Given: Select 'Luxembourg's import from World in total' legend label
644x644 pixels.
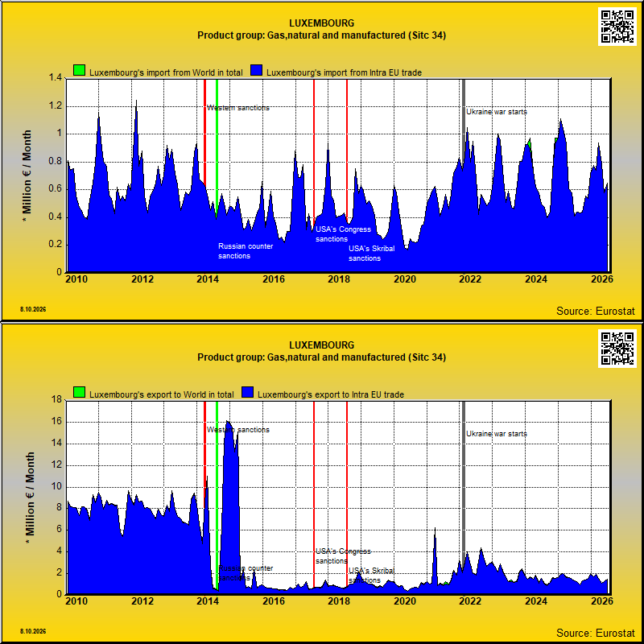Looking at the screenshot, I should [x=166, y=72].
